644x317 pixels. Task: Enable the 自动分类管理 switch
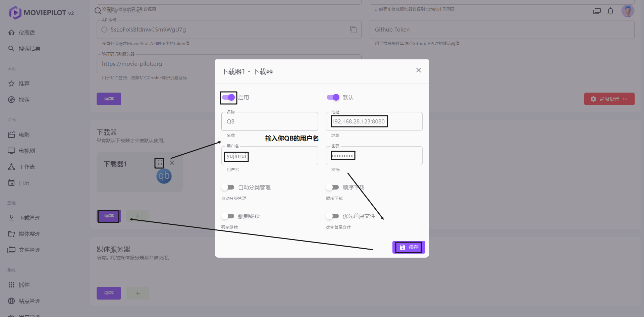(228, 187)
